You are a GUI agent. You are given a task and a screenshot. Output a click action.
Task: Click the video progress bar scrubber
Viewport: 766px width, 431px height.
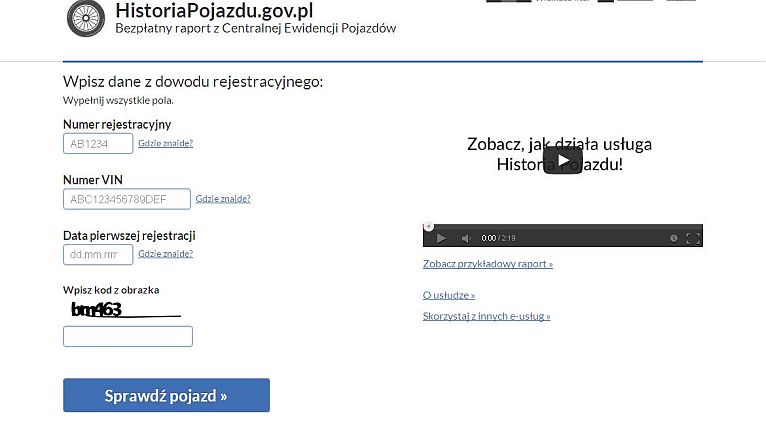(x=429, y=227)
